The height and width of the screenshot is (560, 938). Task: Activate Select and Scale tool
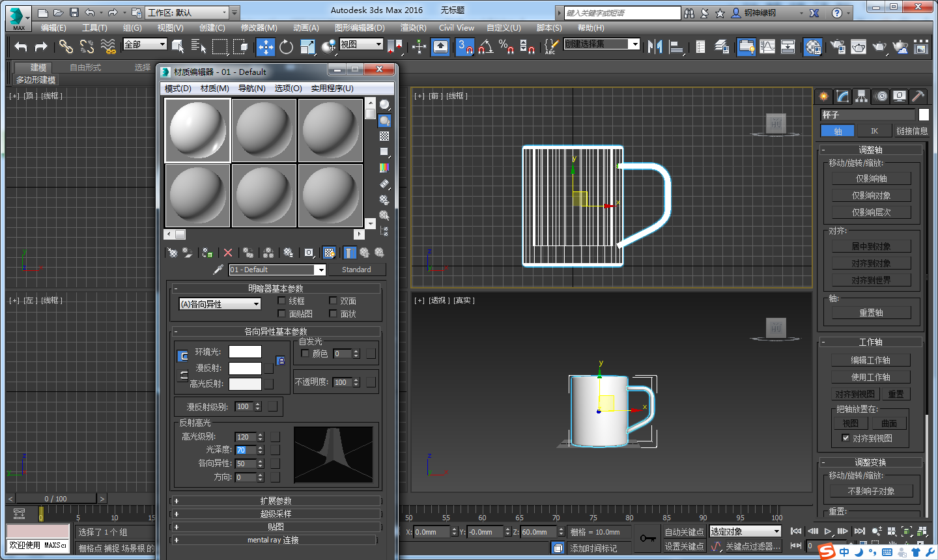(307, 46)
